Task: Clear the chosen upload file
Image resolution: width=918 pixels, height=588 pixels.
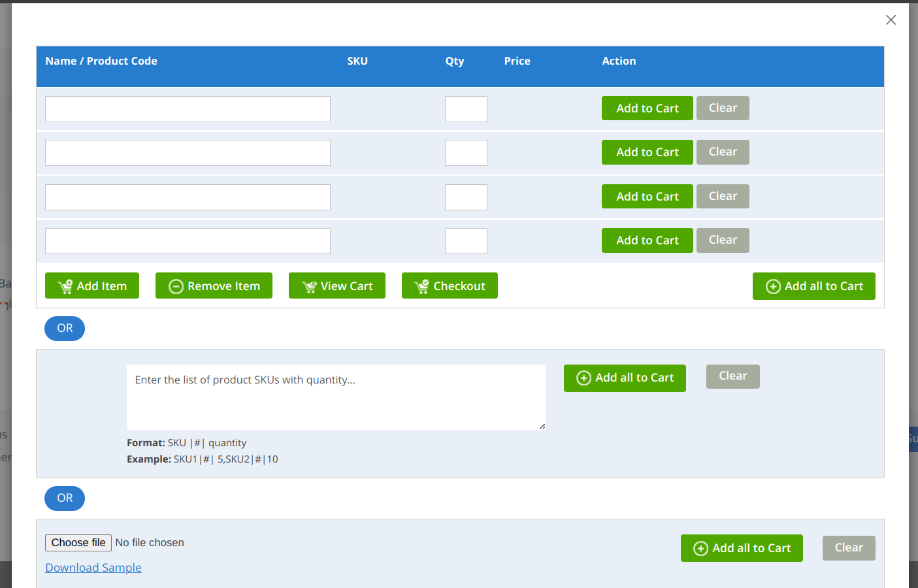Action: 848,548
